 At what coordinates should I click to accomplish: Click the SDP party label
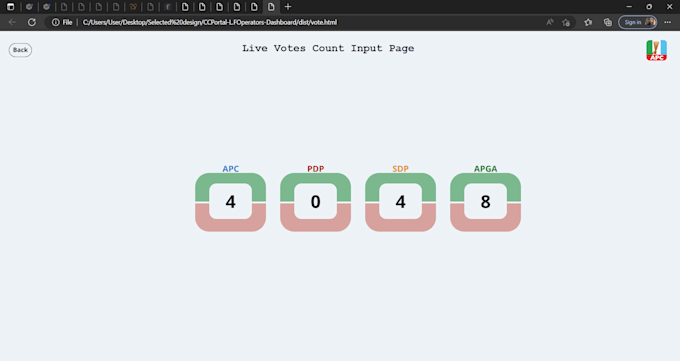400,169
